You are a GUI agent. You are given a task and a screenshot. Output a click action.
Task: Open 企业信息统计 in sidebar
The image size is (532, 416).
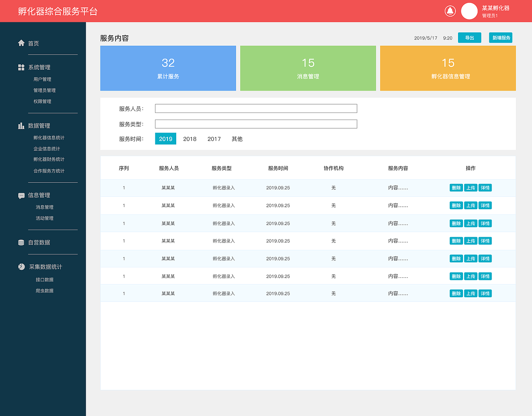click(x=47, y=149)
